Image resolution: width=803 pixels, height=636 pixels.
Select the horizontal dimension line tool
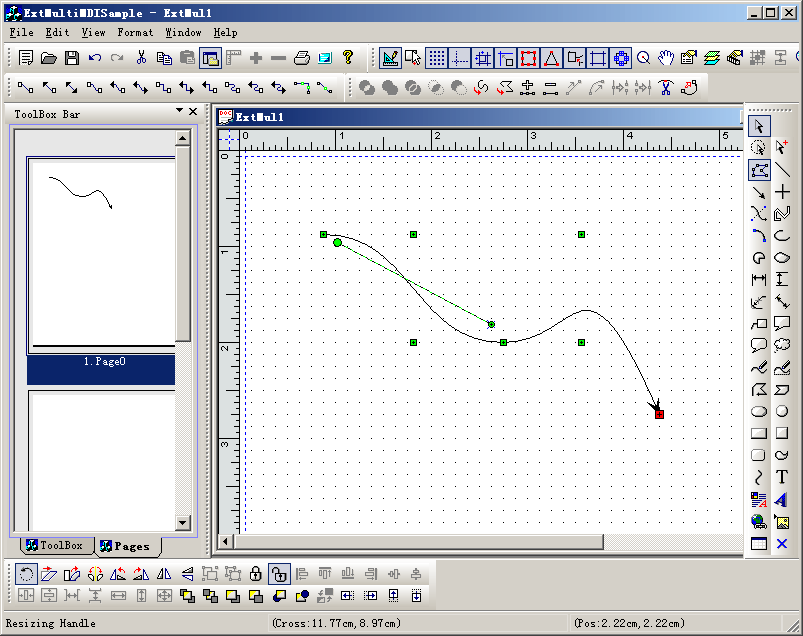click(x=759, y=280)
